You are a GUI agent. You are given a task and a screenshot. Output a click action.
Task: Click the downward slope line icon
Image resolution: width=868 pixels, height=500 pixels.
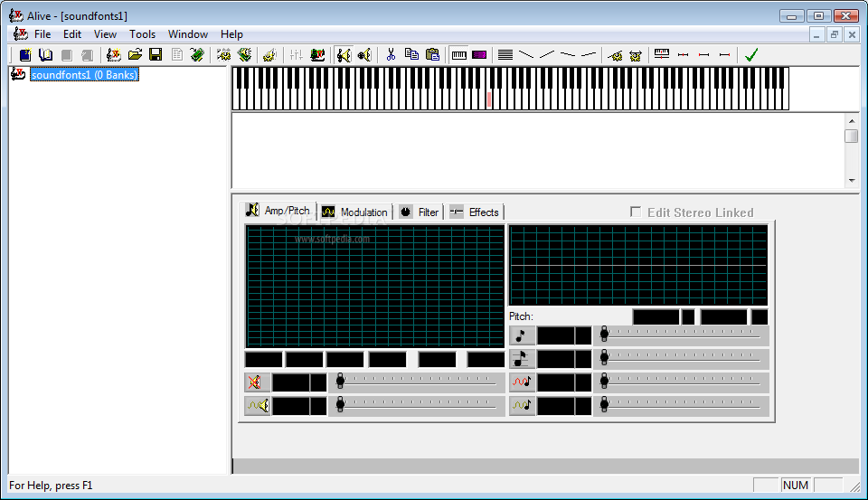pyautogui.click(x=526, y=55)
